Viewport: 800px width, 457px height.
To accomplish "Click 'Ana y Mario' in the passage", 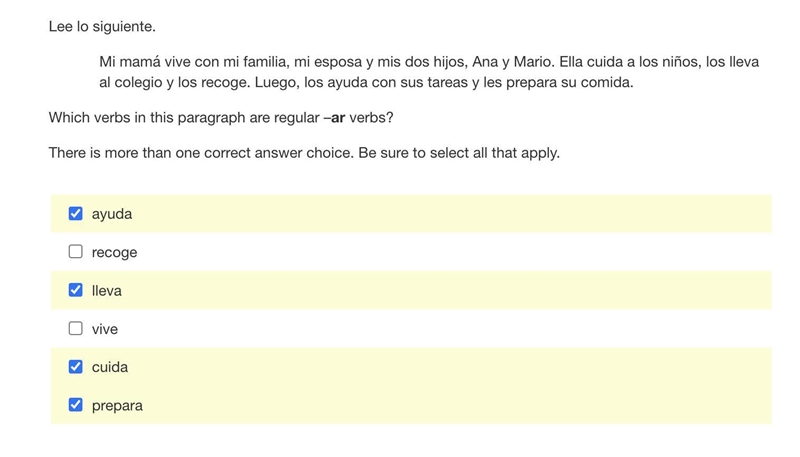I will (513, 62).
